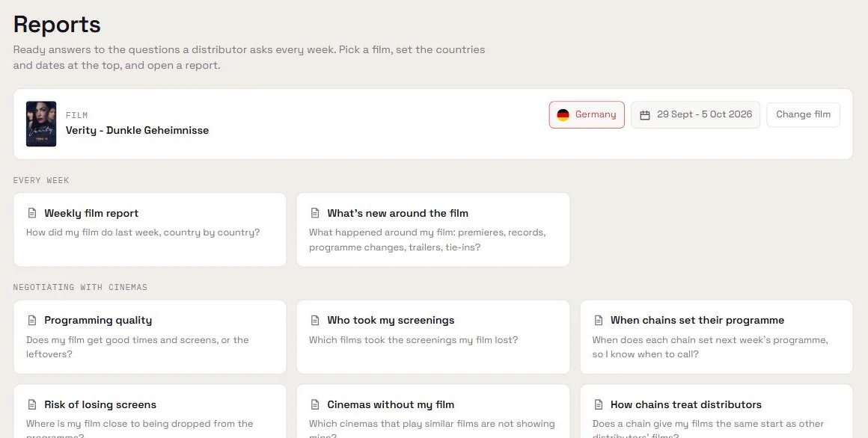Viewport: 868px width, 438px height.
Task: Click the Change film button
Action: coord(803,114)
